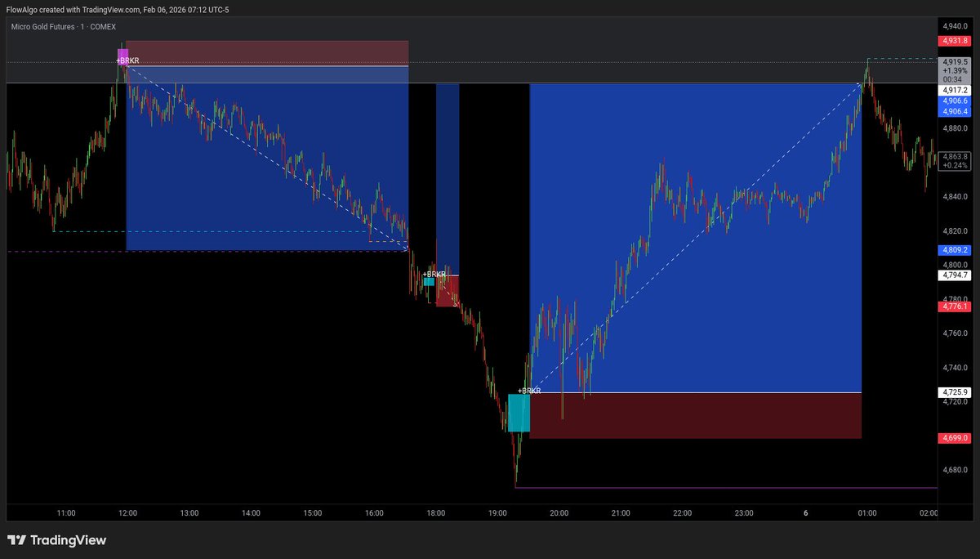Click the 14:00 time axis label
Screen dimensions: 980x559
point(251,513)
